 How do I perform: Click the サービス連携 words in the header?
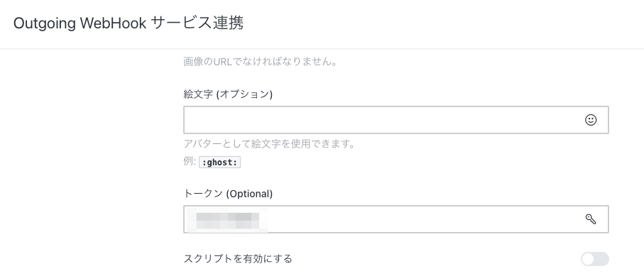click(x=197, y=23)
